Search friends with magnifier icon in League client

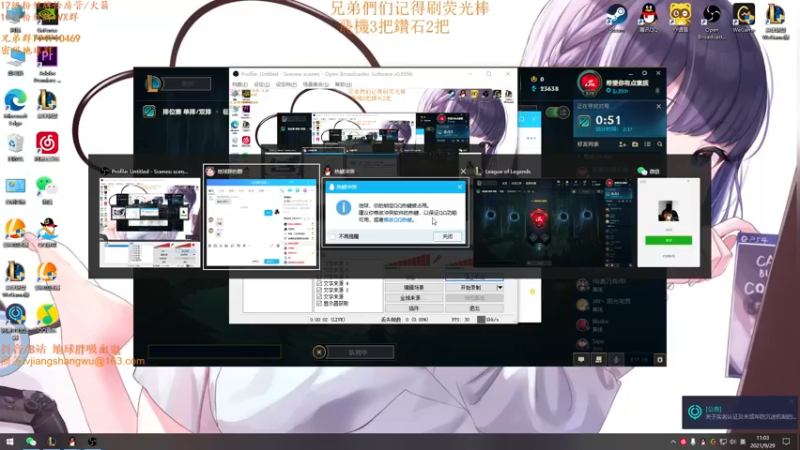[660, 144]
